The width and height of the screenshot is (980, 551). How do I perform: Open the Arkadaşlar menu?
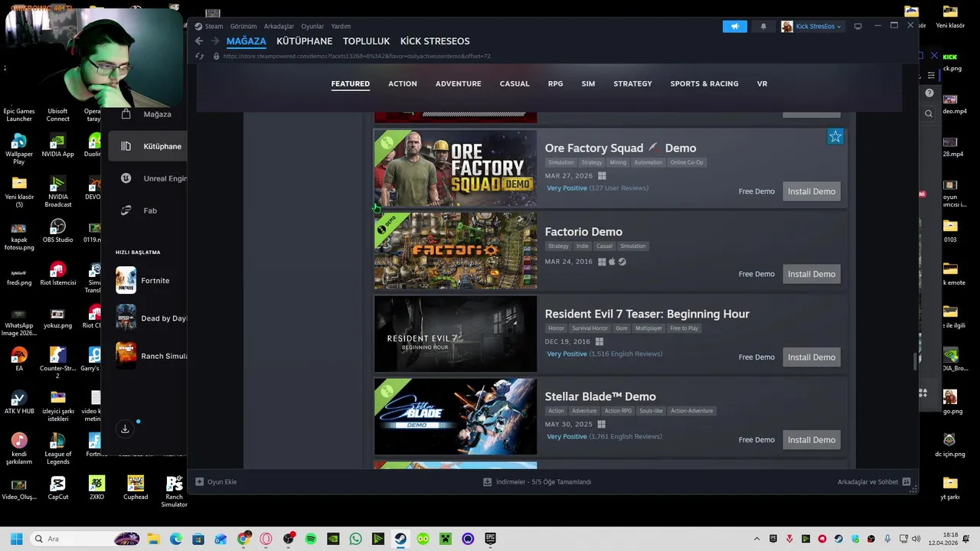279,26
